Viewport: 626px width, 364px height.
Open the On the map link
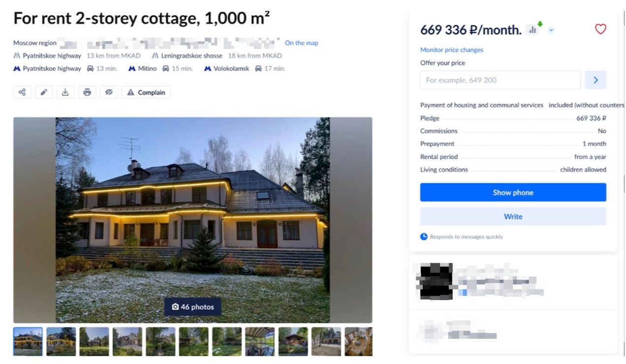[x=302, y=43]
